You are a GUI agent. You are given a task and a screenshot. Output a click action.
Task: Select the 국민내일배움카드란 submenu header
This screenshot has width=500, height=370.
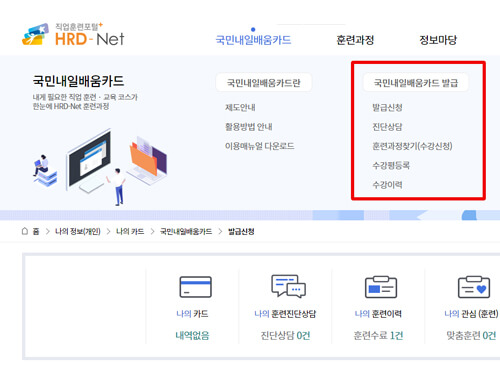click(x=264, y=83)
